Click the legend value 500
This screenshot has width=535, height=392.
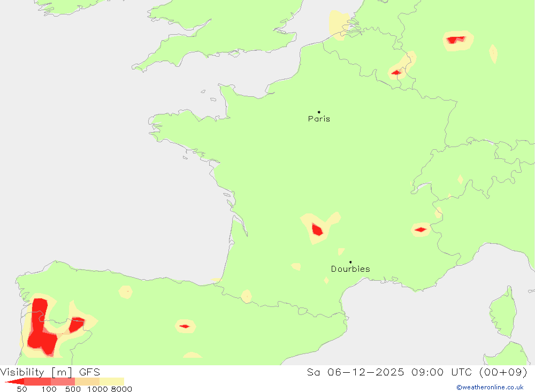pos(73,389)
